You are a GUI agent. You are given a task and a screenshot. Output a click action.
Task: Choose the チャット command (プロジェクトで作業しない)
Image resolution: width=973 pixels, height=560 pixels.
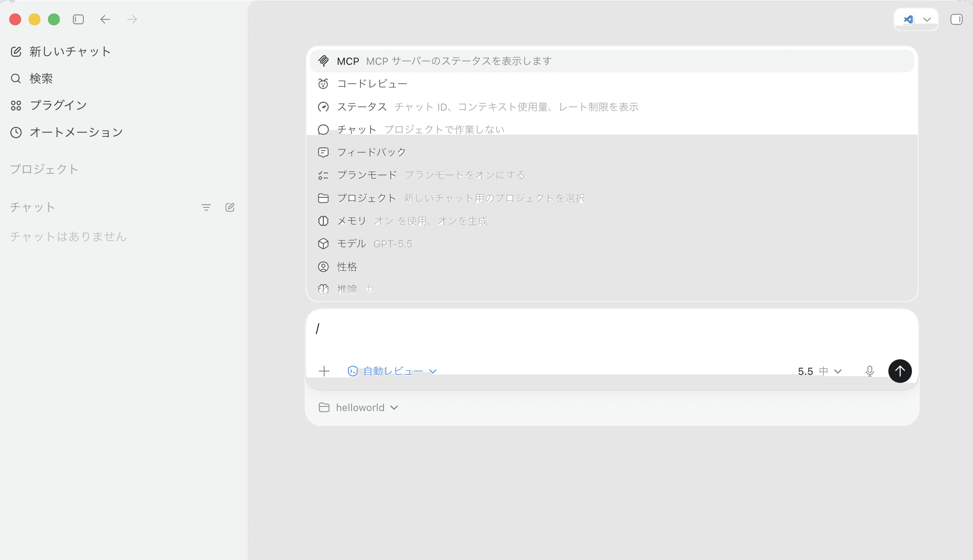pyautogui.click(x=612, y=130)
